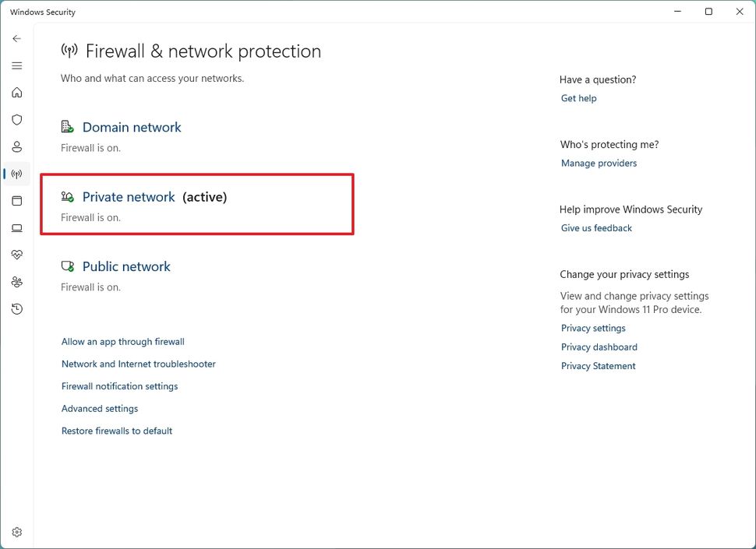The width and height of the screenshot is (756, 549).
Task: Restore firewalls to default
Action: tap(117, 431)
